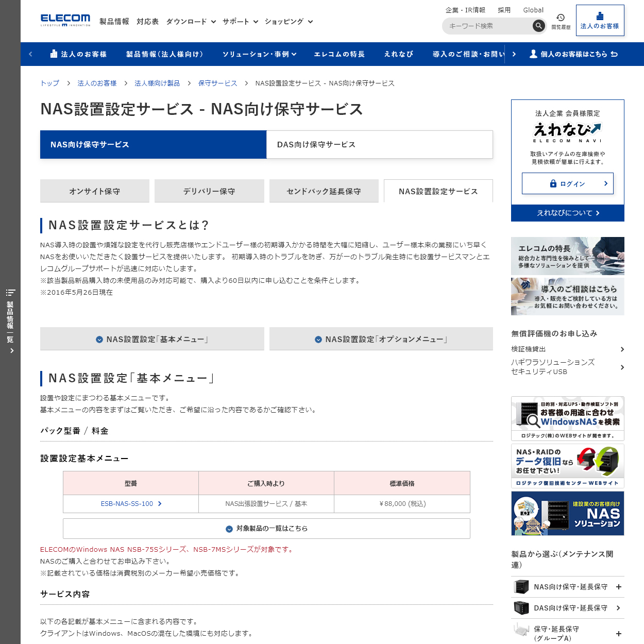Expand the ダウンロード header menu

(191, 22)
